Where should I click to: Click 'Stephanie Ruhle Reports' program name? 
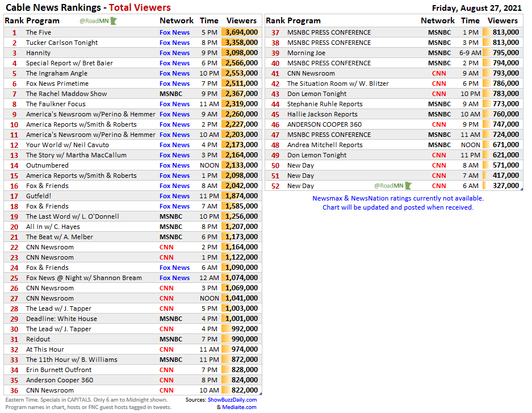(x=325, y=104)
